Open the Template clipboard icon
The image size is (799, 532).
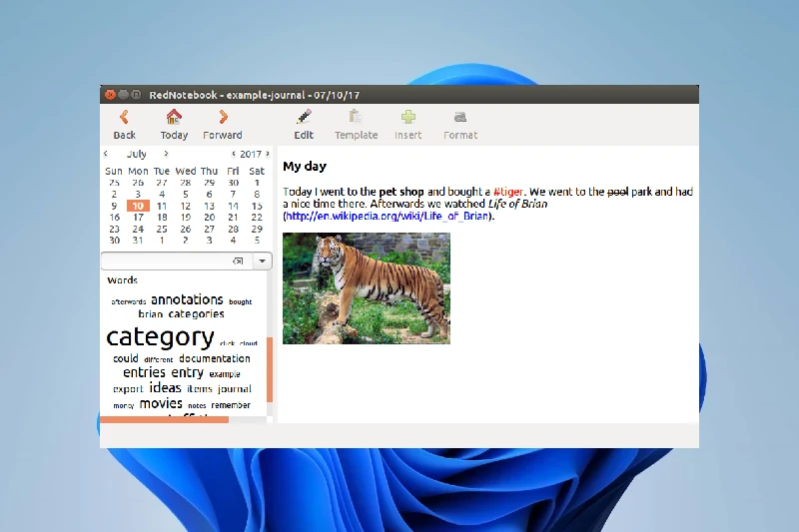pos(356,117)
